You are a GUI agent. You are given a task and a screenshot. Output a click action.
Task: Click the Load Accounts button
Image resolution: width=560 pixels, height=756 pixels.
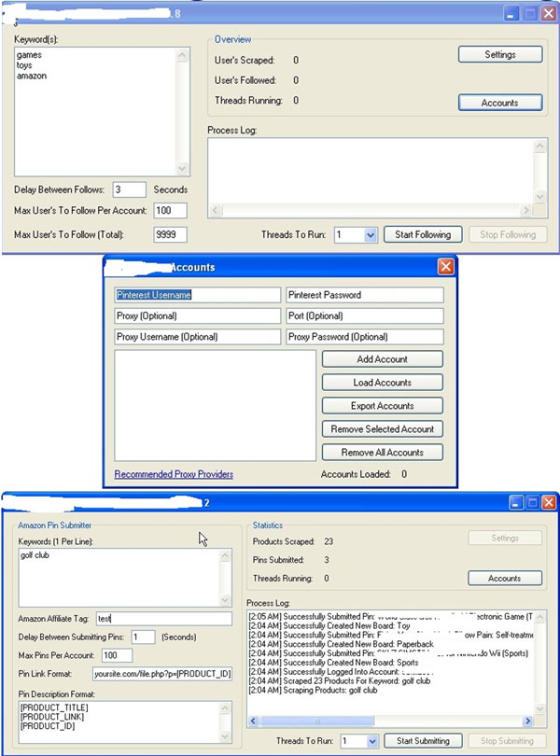click(383, 383)
